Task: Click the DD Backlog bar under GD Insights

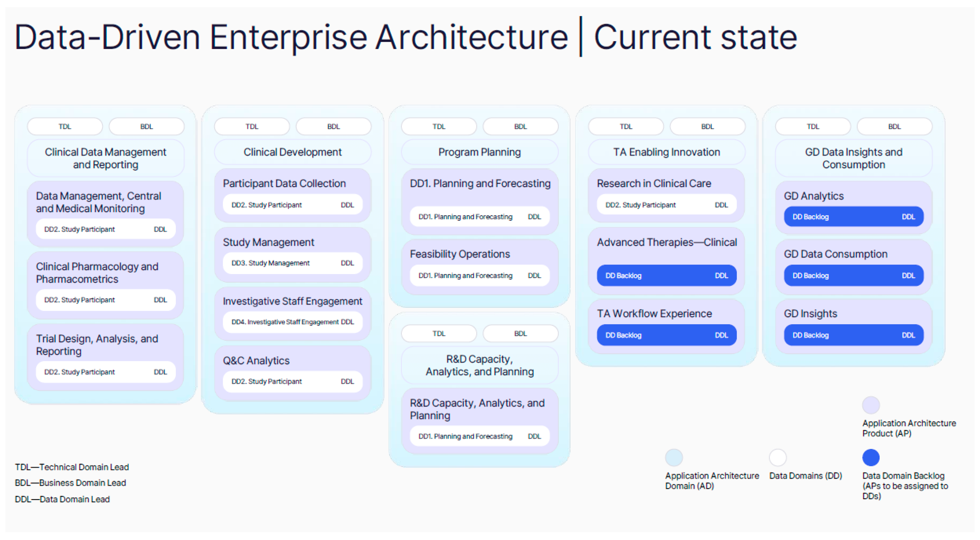Action: [x=853, y=335]
